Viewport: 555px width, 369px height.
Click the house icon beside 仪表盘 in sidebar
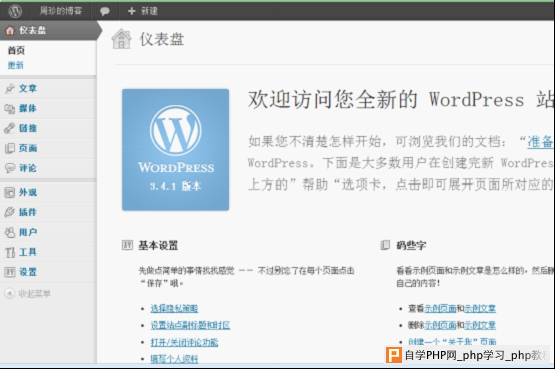10,30
